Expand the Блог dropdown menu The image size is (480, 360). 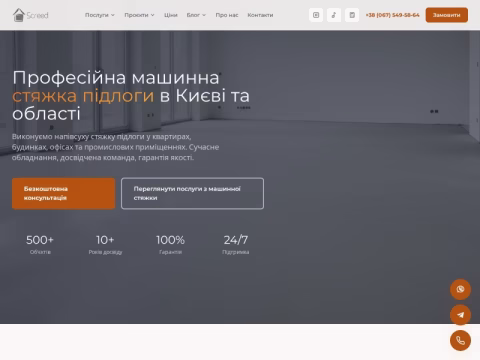click(196, 15)
